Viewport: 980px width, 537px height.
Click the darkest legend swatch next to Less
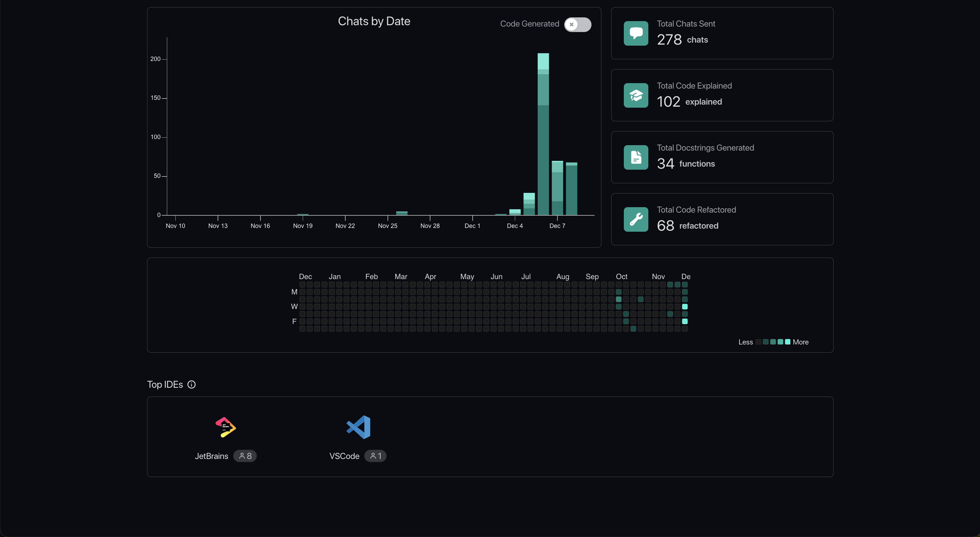pyautogui.click(x=758, y=342)
